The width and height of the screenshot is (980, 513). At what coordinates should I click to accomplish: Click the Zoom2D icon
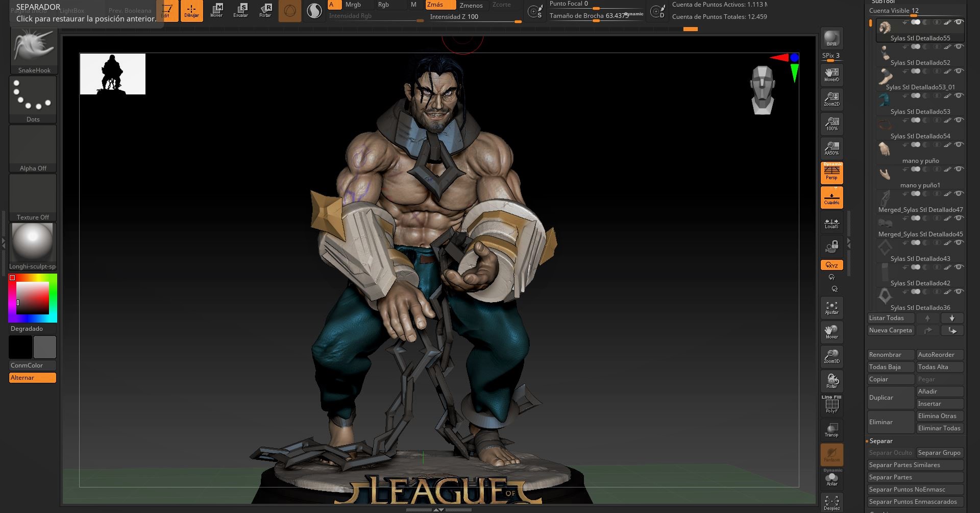point(831,100)
